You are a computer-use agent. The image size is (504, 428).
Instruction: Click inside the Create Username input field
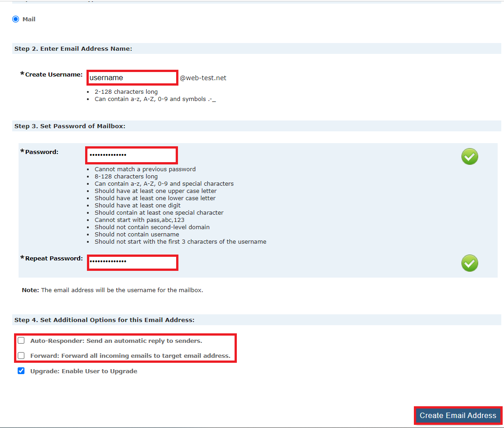pyautogui.click(x=132, y=77)
